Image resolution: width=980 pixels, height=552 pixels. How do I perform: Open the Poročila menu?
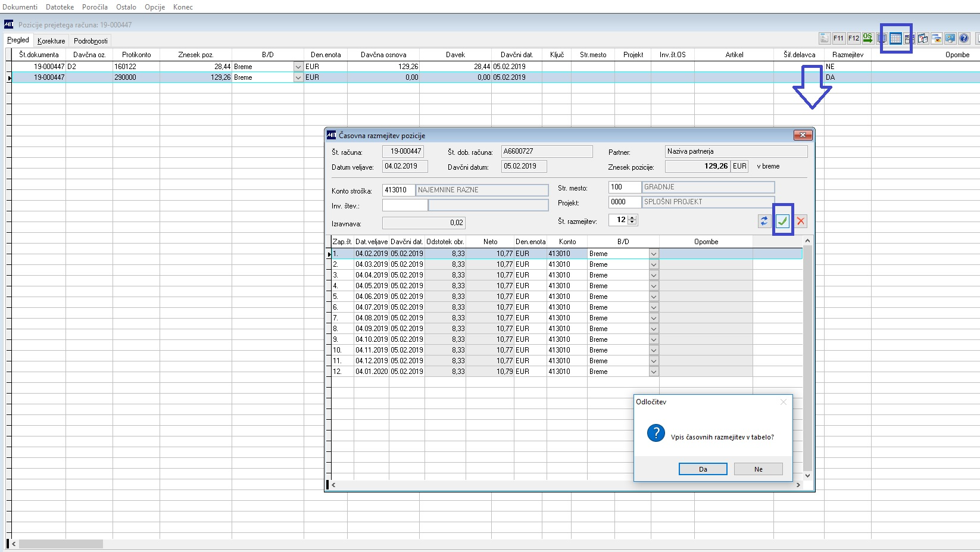pyautogui.click(x=95, y=7)
